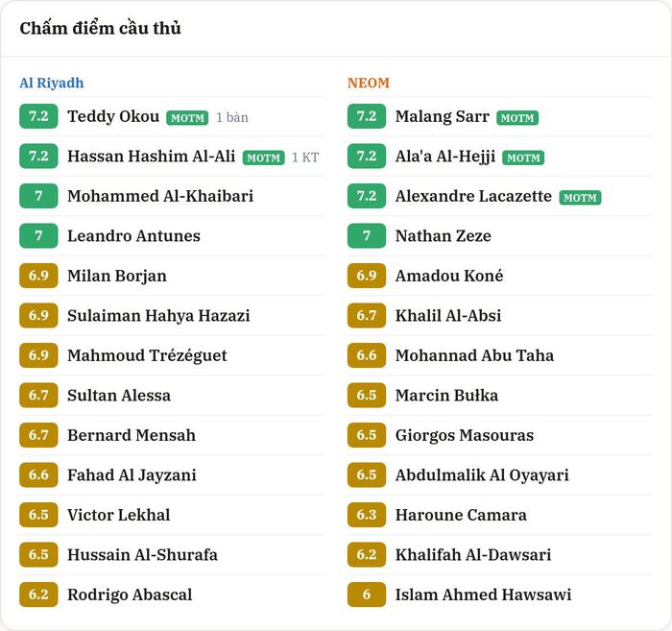Viewport: 672px width, 631px height.
Task: Open Nathan Zeze's player entry
Action: [x=444, y=235]
